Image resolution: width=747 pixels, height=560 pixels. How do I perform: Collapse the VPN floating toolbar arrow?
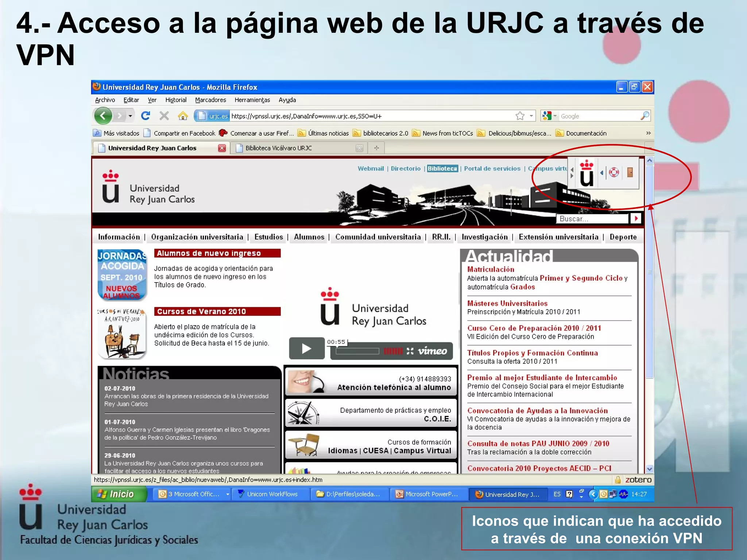click(601, 172)
